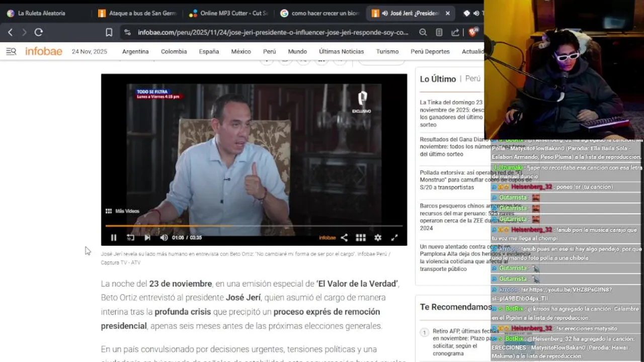Click the bookmark icon in toolbar
The height and width of the screenshot is (362, 644).
point(109,32)
